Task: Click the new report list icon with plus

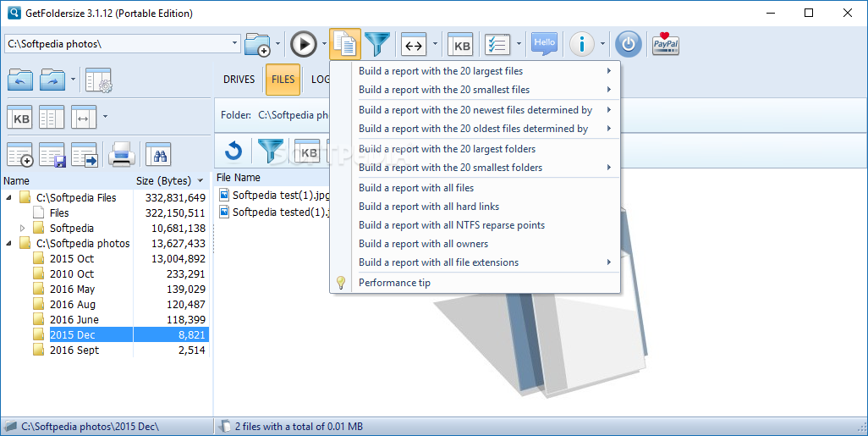Action: tap(20, 155)
